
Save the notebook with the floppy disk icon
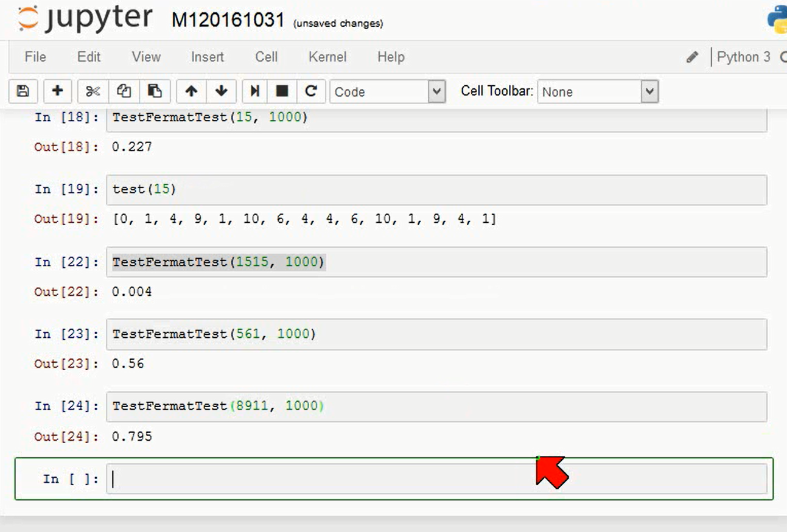point(23,92)
